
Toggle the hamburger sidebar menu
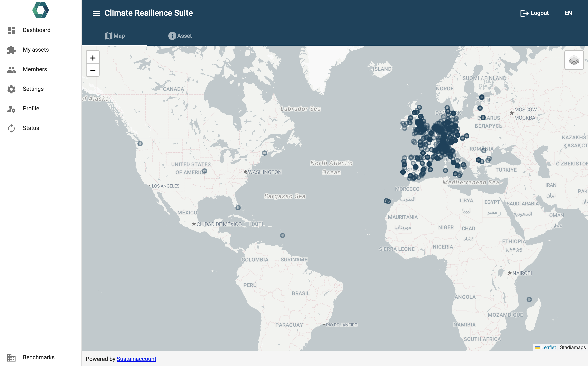point(96,13)
